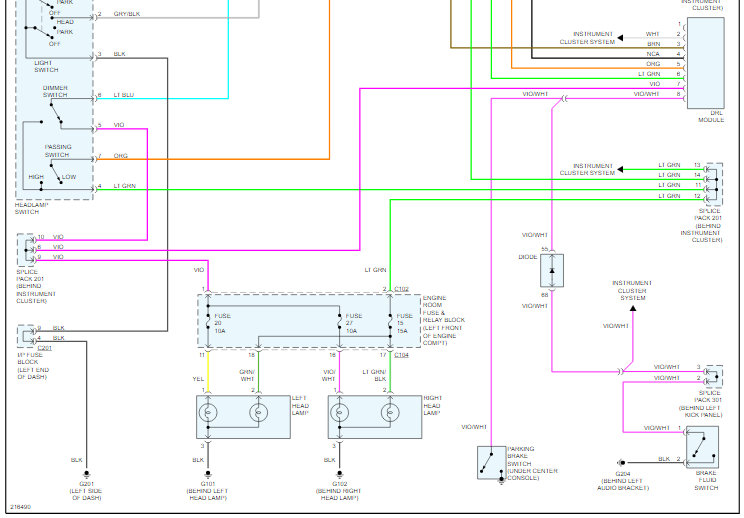This screenshot has width=744, height=518.
Task: Click right head lamp bulb on pin 1
Action: pos(339,413)
